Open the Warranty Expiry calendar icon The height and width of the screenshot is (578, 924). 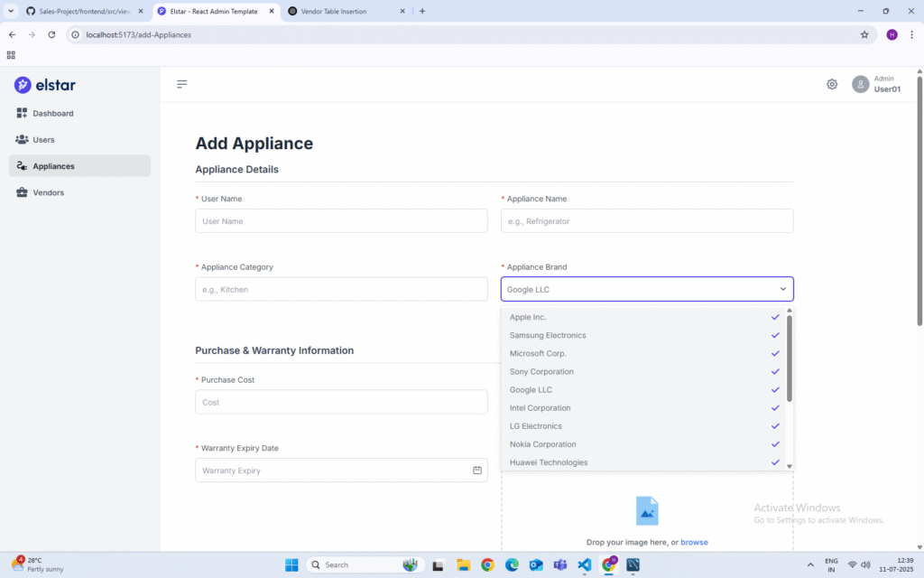pos(476,470)
